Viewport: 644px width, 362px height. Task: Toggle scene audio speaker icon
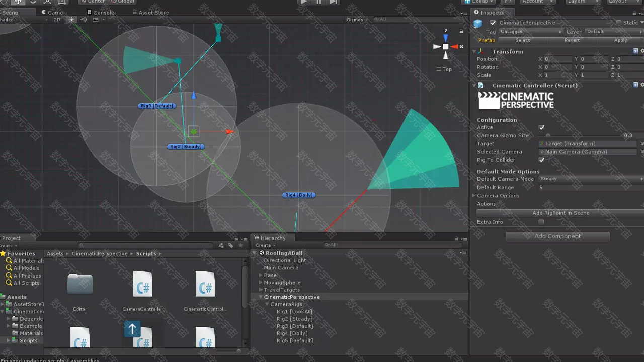pyautogui.click(x=84, y=20)
